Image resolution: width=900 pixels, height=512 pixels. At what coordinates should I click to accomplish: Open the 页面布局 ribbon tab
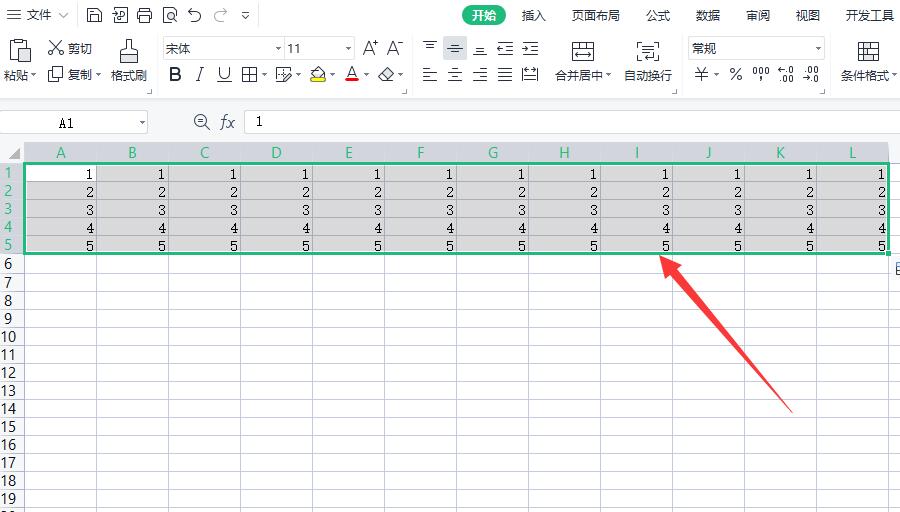tap(596, 15)
